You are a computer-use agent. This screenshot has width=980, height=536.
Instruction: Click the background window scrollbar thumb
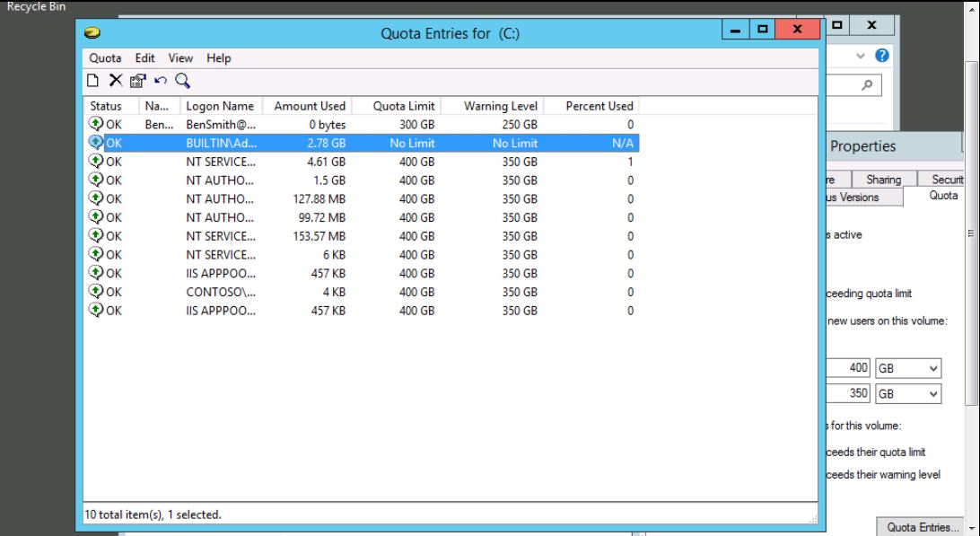pos(971,233)
